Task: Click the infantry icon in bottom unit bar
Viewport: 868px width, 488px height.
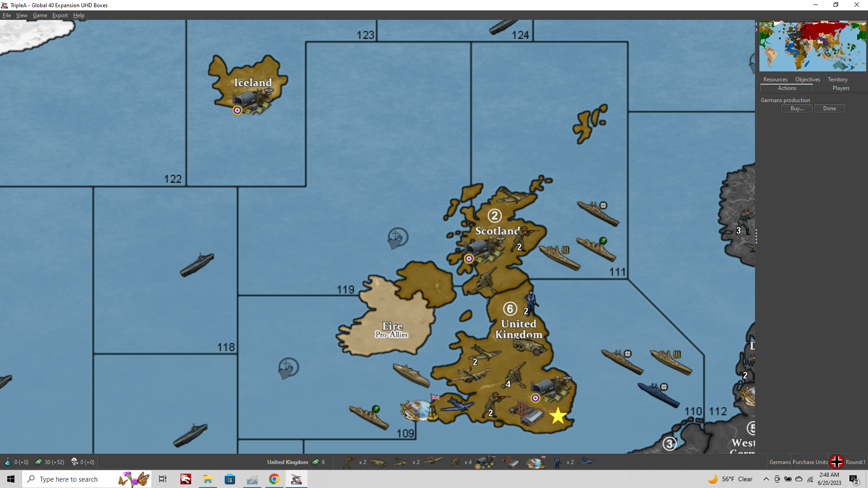Action: coord(349,462)
